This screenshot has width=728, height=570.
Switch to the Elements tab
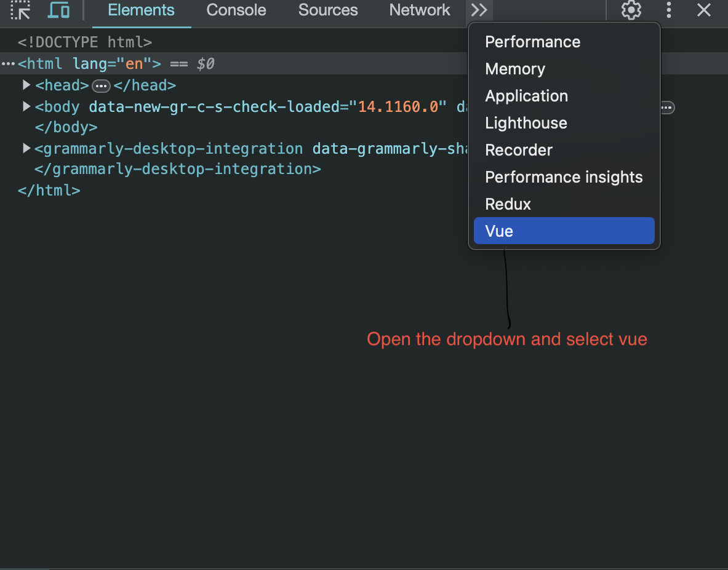coord(141,10)
